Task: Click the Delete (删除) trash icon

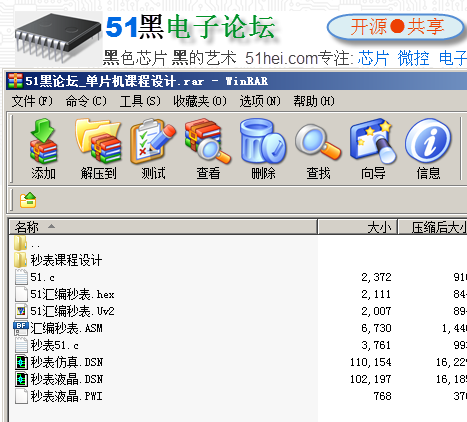Action: click(x=263, y=141)
